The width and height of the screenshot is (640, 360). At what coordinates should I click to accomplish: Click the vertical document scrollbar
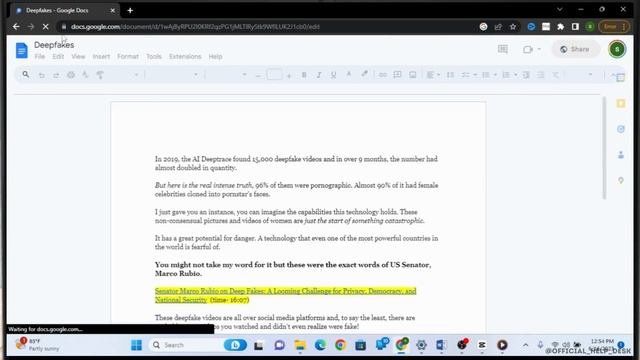pos(604,148)
